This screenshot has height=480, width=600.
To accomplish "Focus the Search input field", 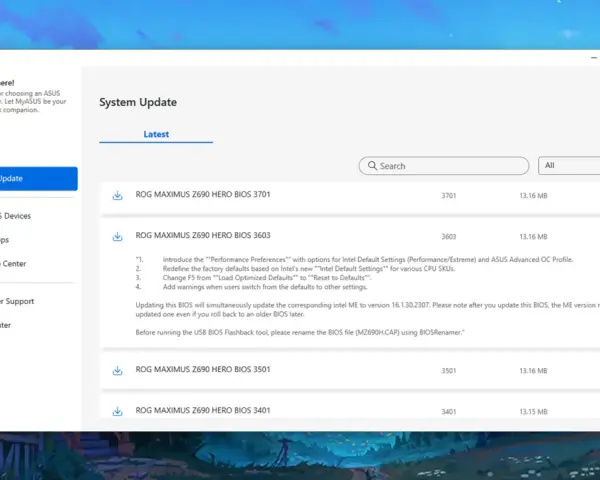I will coord(444,166).
